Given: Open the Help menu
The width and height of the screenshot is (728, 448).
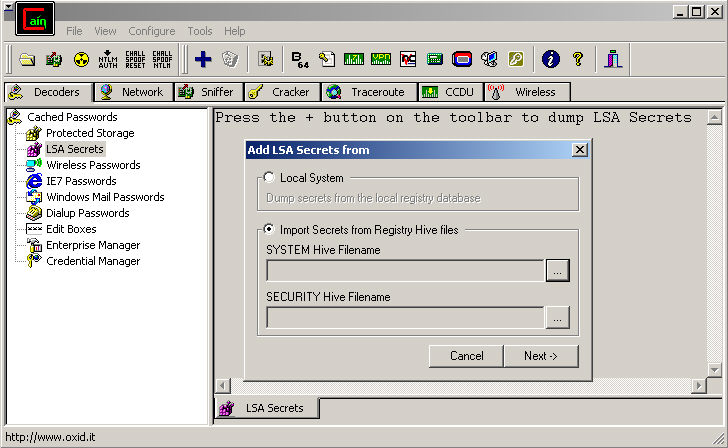Looking at the screenshot, I should coord(234,31).
